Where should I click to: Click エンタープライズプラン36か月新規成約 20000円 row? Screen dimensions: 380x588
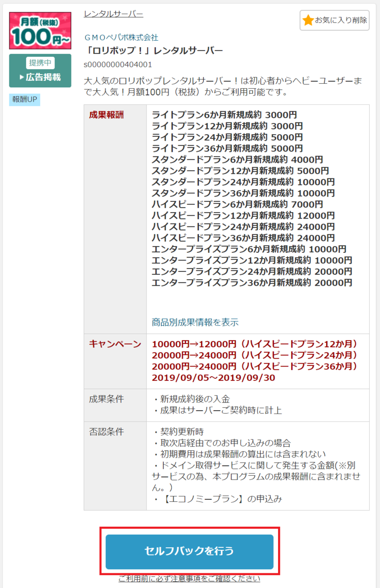point(252,283)
